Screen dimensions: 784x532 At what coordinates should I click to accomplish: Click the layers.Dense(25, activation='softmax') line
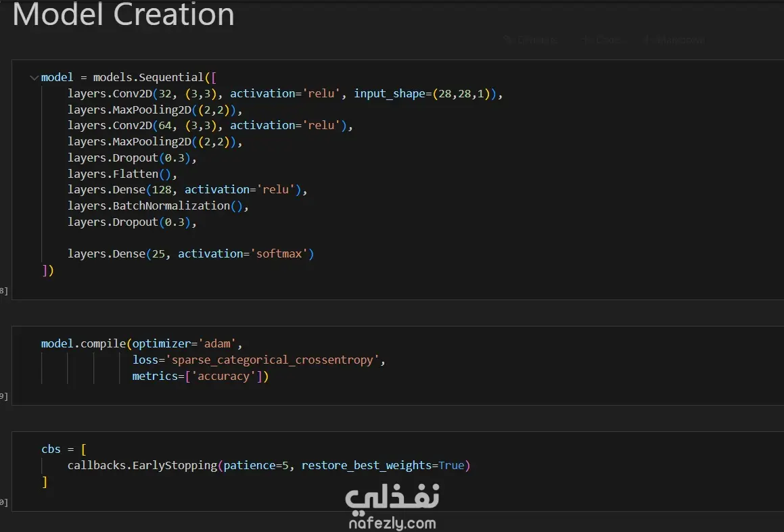tap(191, 253)
